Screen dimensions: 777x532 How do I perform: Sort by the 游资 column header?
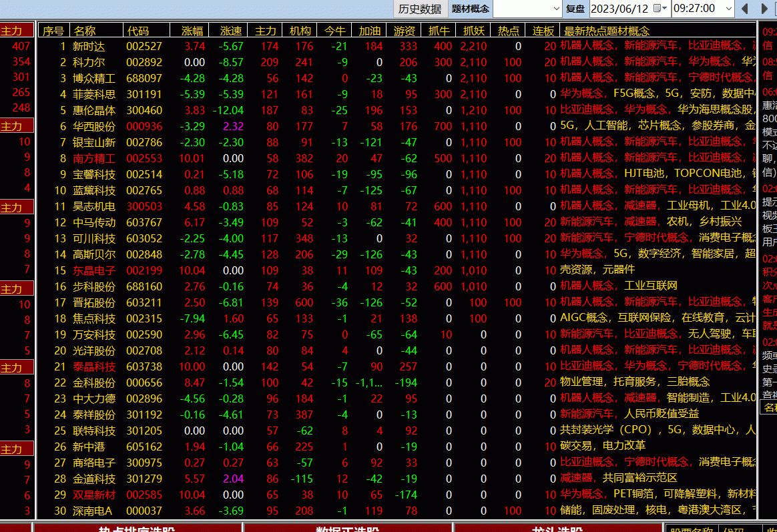[x=404, y=31]
